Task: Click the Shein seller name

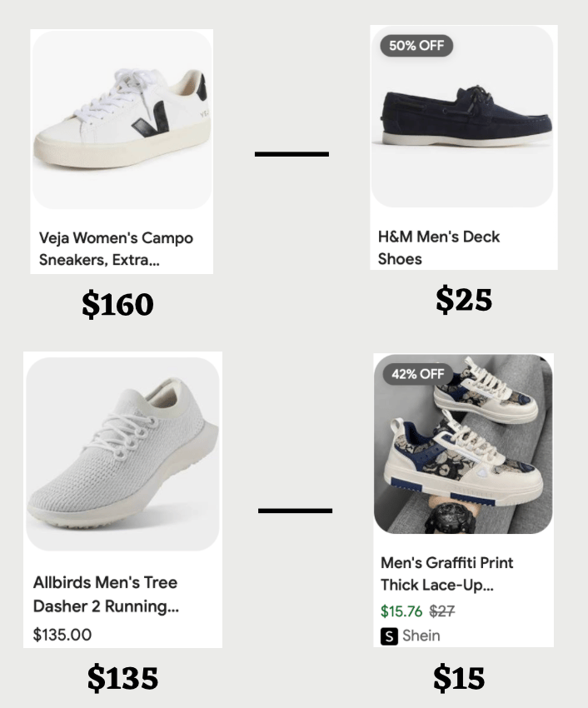Action: point(421,636)
